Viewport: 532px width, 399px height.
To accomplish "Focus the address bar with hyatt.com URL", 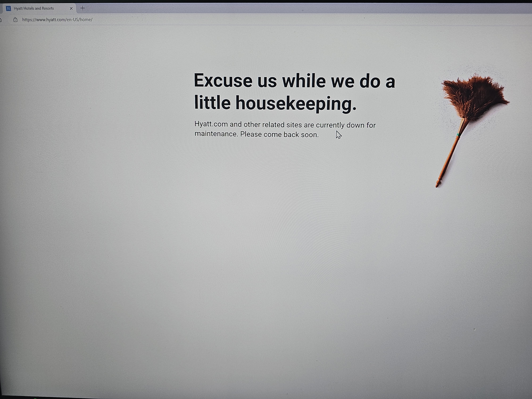I will point(57,20).
